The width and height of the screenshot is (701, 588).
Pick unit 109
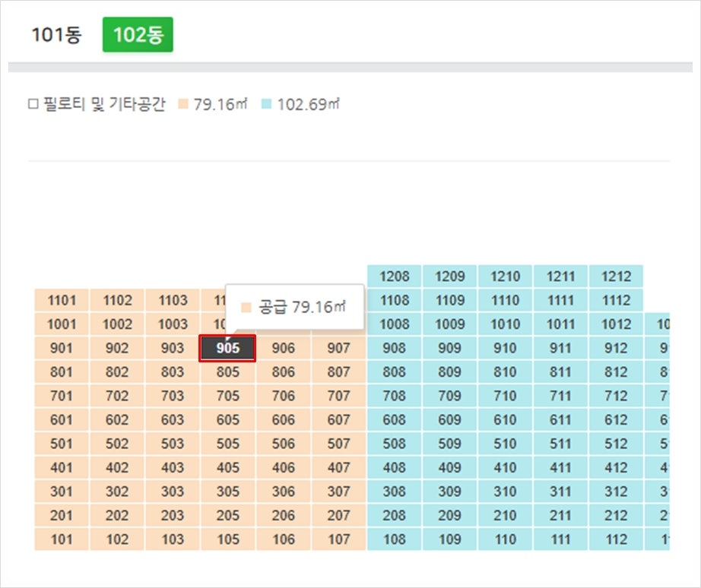click(x=449, y=539)
